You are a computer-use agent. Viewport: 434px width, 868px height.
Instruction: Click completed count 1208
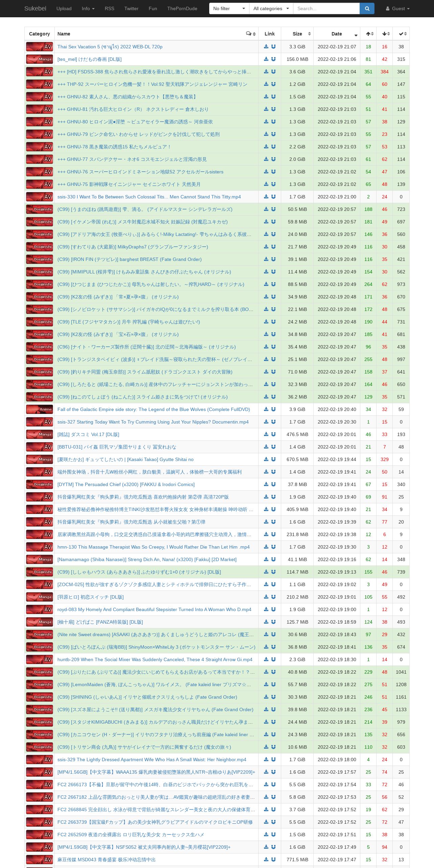(x=401, y=684)
